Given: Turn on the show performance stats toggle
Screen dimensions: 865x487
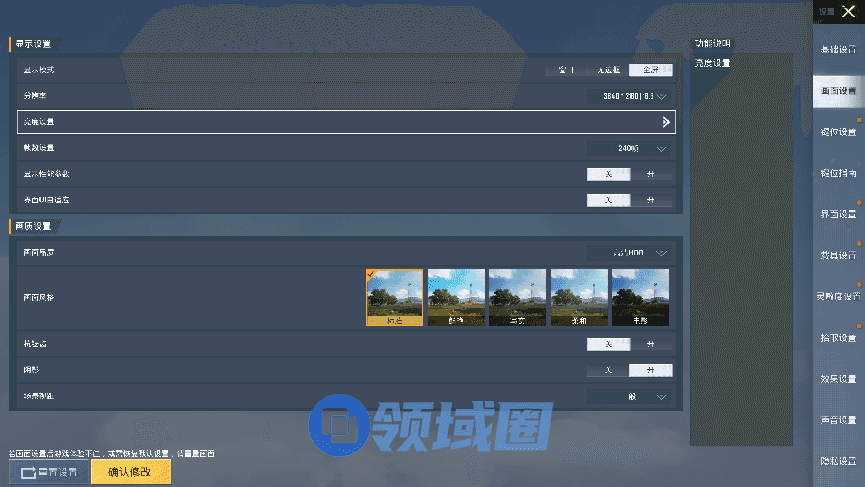Looking at the screenshot, I should [x=651, y=173].
